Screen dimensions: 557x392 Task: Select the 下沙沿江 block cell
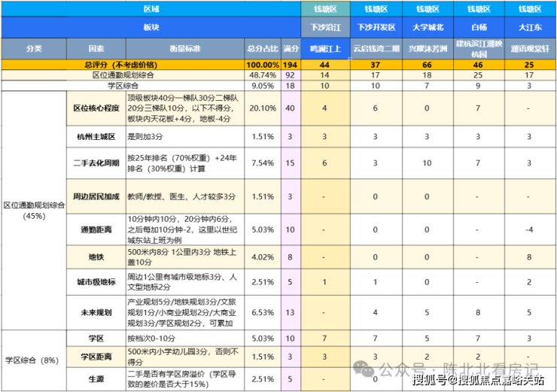point(325,27)
